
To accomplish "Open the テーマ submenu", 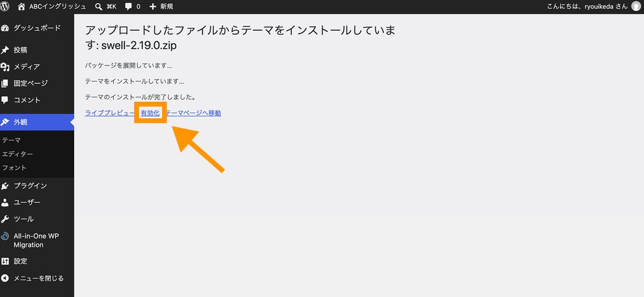I will click(11, 140).
